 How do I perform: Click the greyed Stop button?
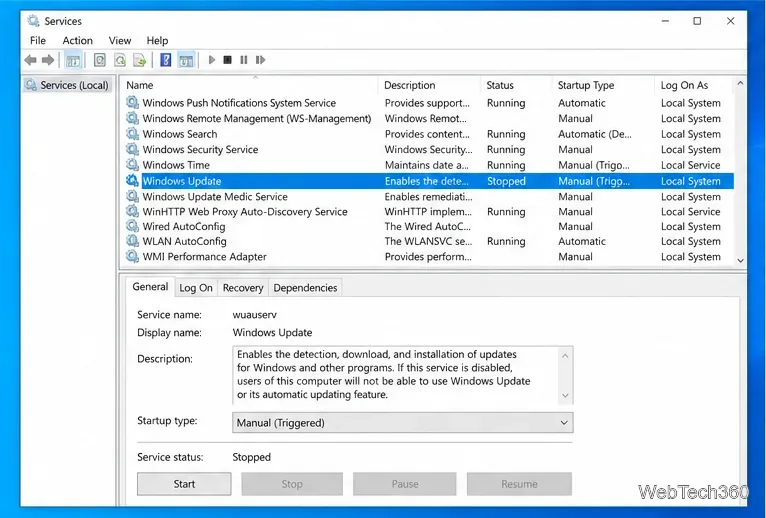[292, 484]
